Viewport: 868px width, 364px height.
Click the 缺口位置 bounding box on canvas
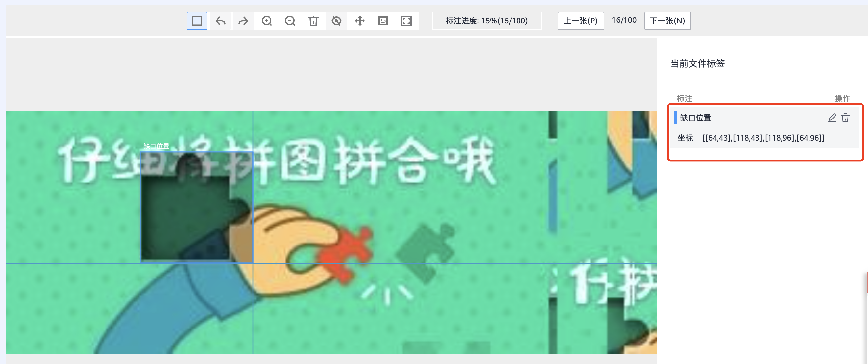[196, 207]
